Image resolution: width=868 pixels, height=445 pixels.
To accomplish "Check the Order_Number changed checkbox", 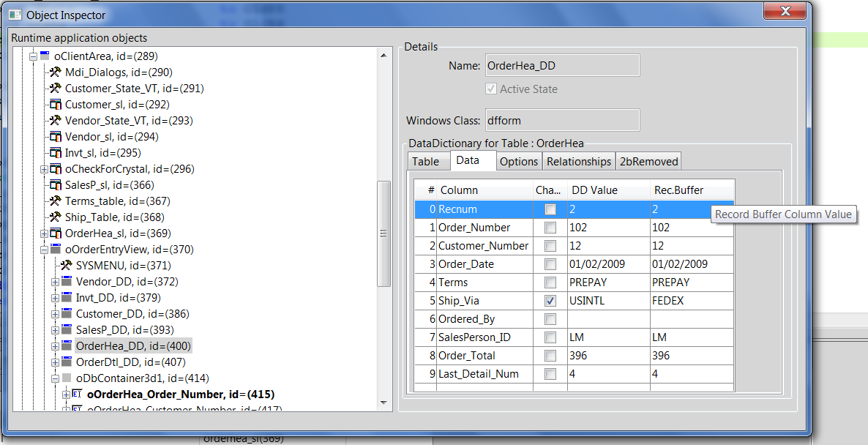I will tap(550, 228).
